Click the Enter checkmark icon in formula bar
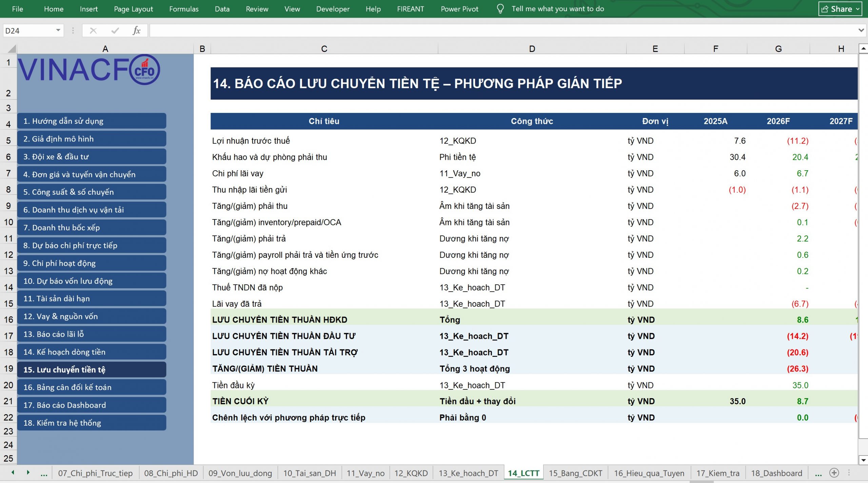The width and height of the screenshot is (868, 483). [x=115, y=31]
